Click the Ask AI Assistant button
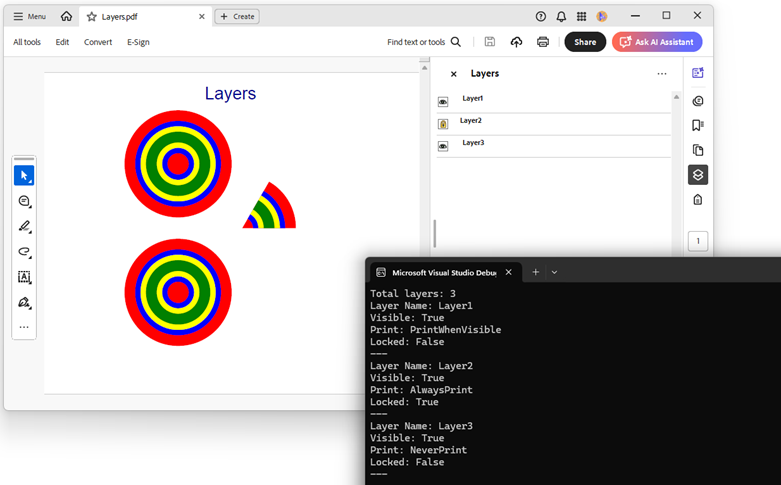This screenshot has height=485, width=781. tap(657, 42)
